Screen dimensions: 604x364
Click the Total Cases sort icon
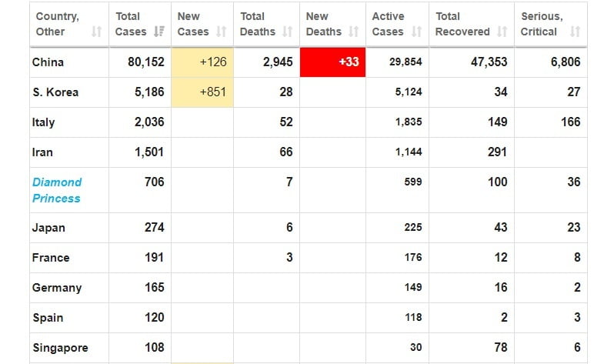(x=159, y=32)
